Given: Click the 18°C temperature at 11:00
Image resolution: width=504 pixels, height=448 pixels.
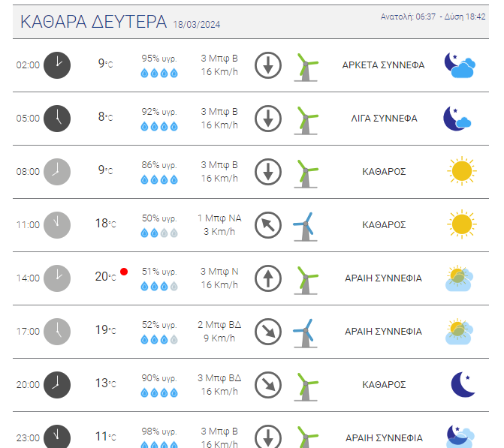Looking at the screenshot, I should coord(105,223).
